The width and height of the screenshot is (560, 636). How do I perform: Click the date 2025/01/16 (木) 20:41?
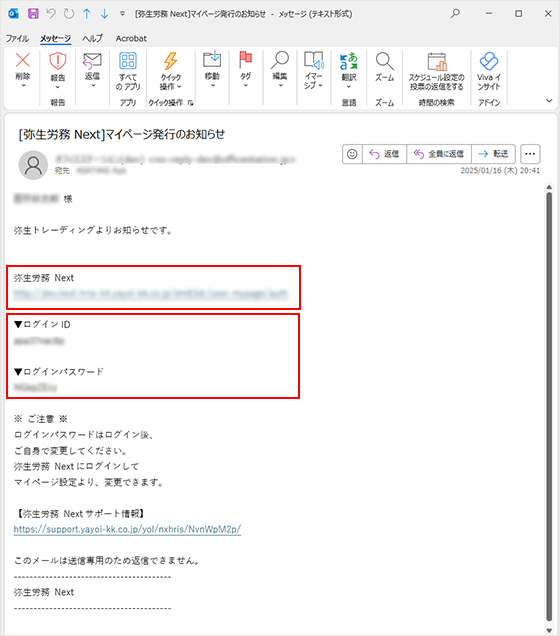click(x=500, y=171)
